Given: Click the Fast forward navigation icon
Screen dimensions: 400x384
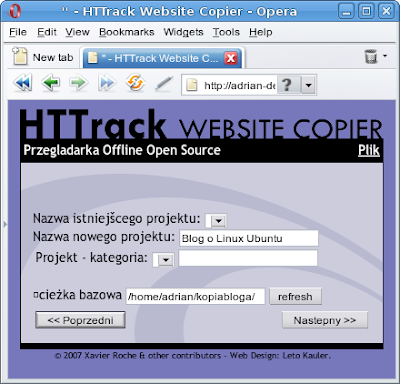Looking at the screenshot, I should (x=107, y=83).
